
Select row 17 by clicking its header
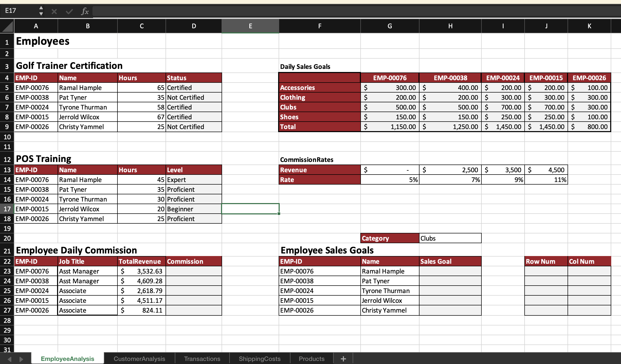tap(7, 209)
